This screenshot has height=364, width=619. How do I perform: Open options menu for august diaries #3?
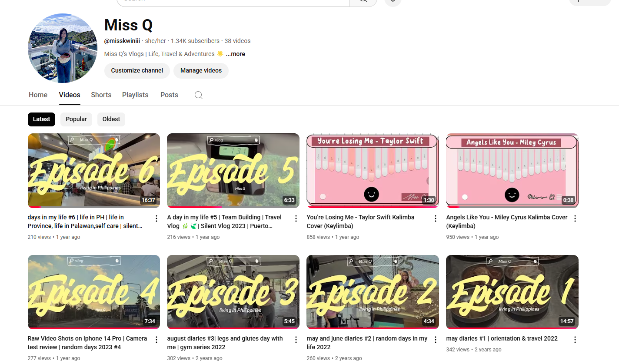[296, 340]
